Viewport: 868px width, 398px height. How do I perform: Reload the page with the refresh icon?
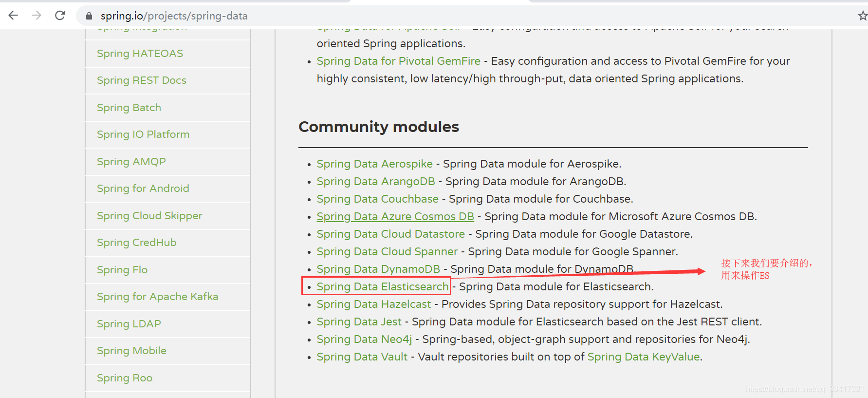coord(60,16)
